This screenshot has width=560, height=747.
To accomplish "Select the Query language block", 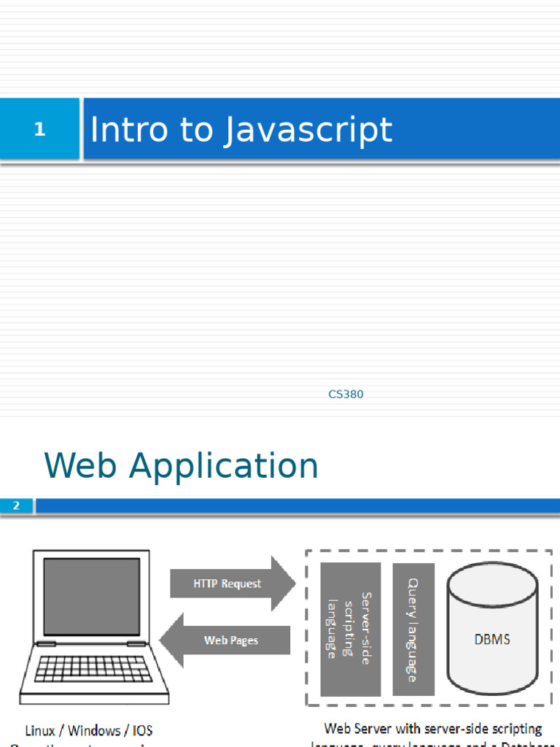I will coord(413,630).
